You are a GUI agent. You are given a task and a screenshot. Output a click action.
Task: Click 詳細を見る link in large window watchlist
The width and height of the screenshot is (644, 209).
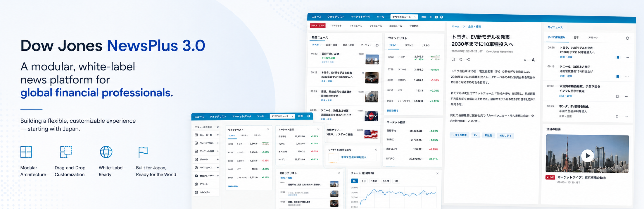(393, 111)
